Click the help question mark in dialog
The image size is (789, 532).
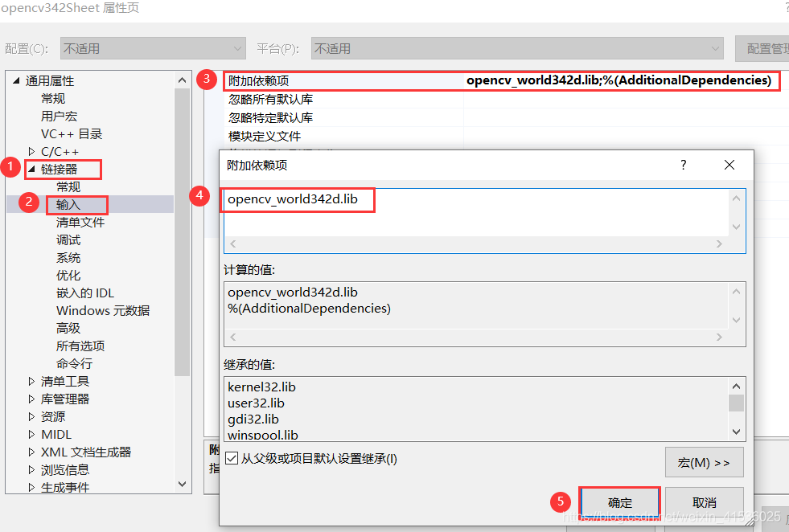click(683, 165)
